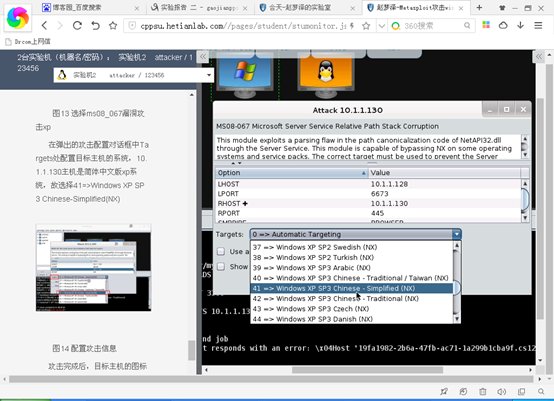Select 38 => Windows XP SP2 Turkish (NX)
Image resolution: width=554 pixels, height=401 pixels.
(x=352, y=257)
